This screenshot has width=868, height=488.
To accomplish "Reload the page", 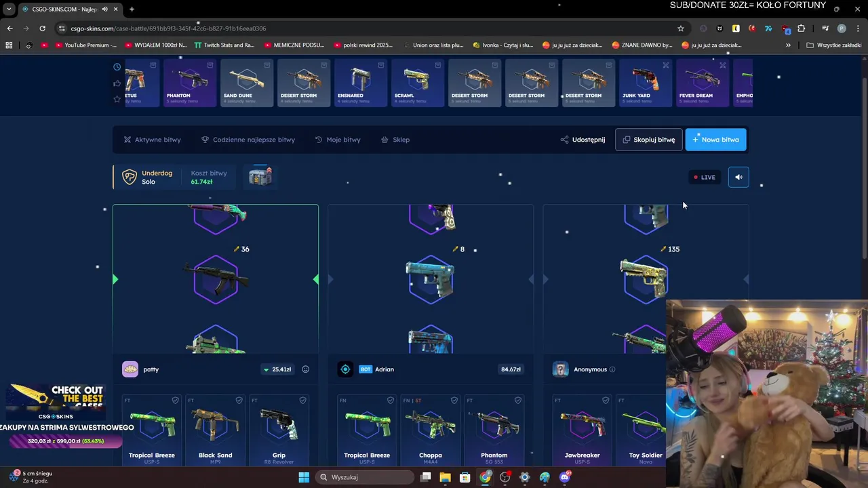I will coord(42,28).
